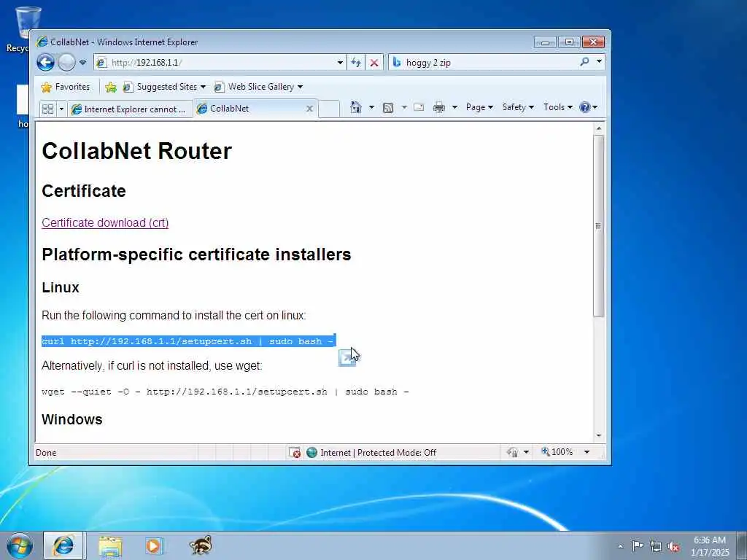This screenshot has height=560, width=747.
Task: Click the raccoon app taskbar icon
Action: pyautogui.click(x=201, y=545)
